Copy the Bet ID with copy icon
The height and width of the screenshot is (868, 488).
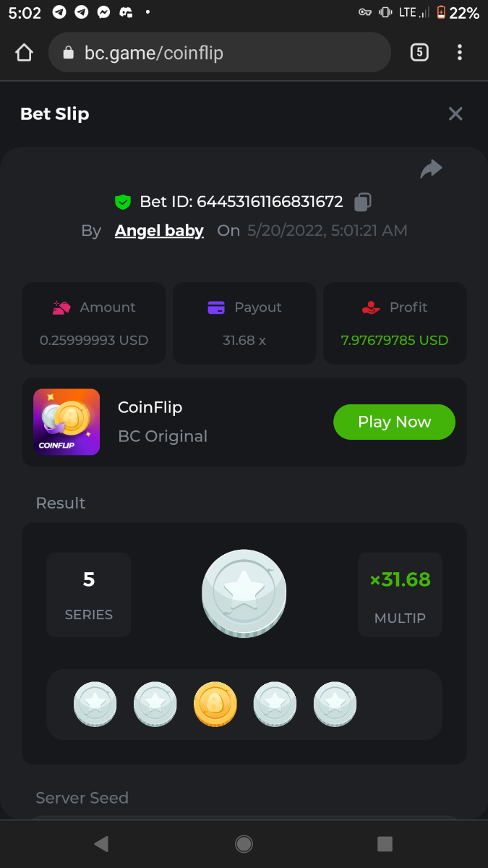click(x=363, y=202)
